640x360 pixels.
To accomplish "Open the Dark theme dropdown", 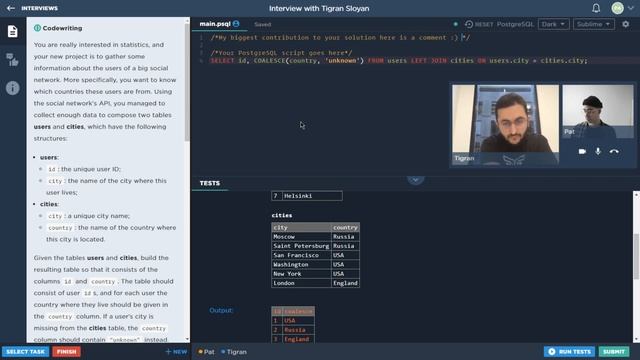I will click(x=553, y=24).
